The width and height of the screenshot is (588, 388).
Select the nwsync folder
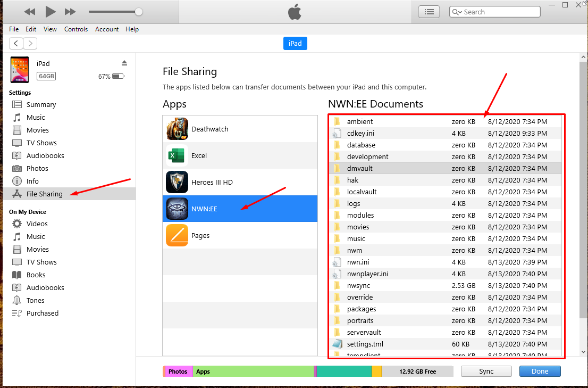[x=446, y=286]
